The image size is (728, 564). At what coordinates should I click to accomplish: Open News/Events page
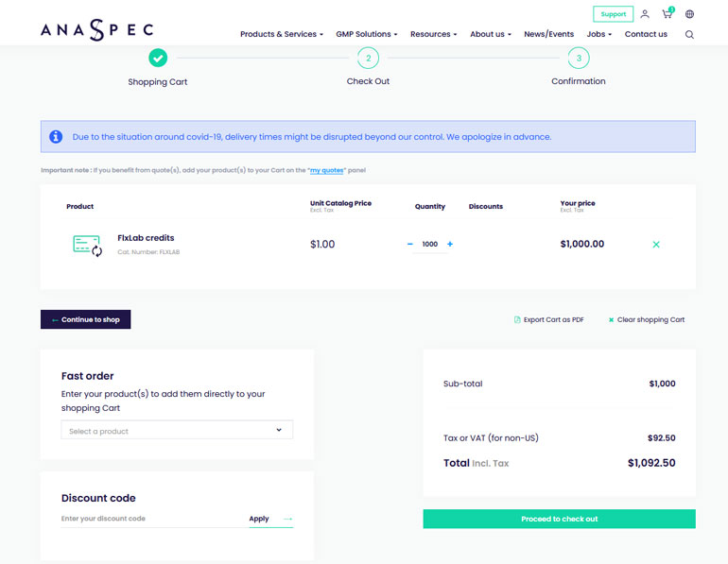click(548, 34)
